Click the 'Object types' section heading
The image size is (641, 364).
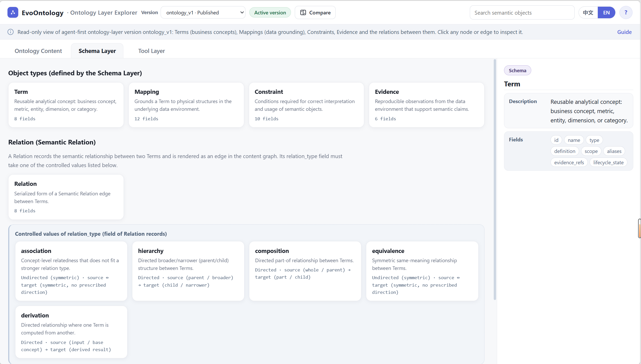pyautogui.click(x=75, y=73)
